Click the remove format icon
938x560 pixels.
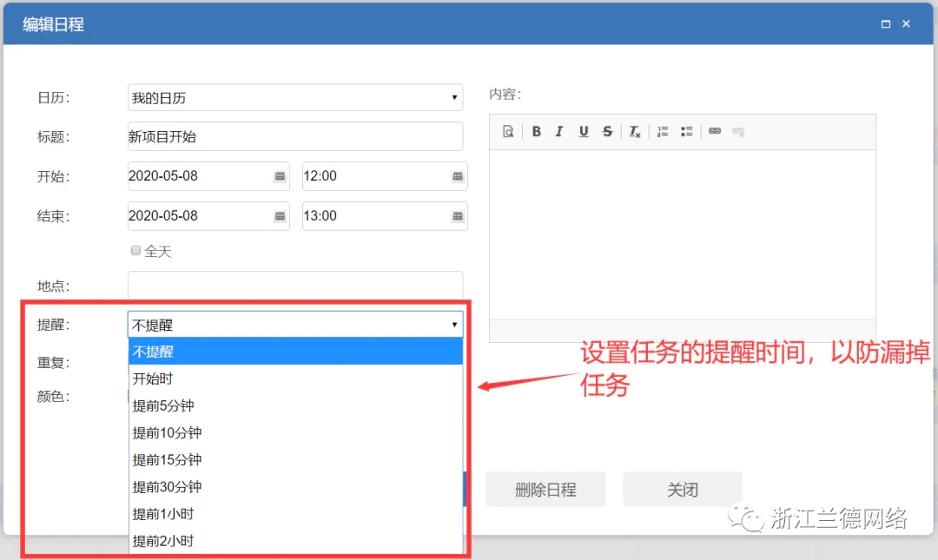635,132
